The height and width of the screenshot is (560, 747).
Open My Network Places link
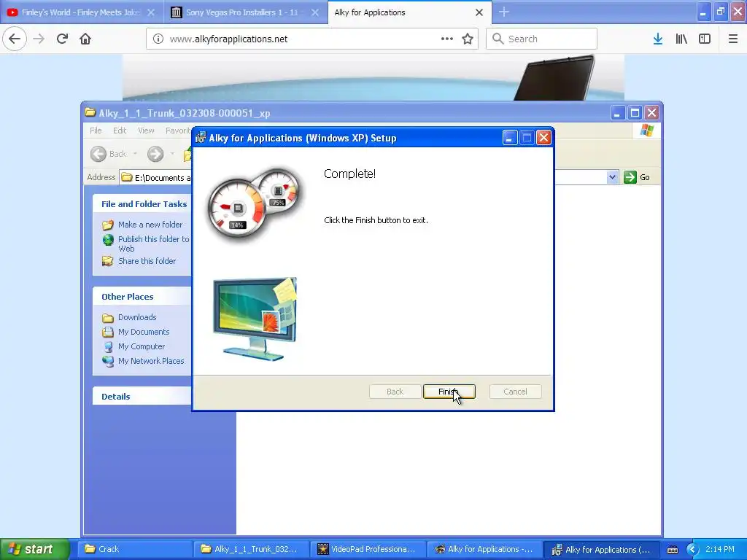(151, 361)
